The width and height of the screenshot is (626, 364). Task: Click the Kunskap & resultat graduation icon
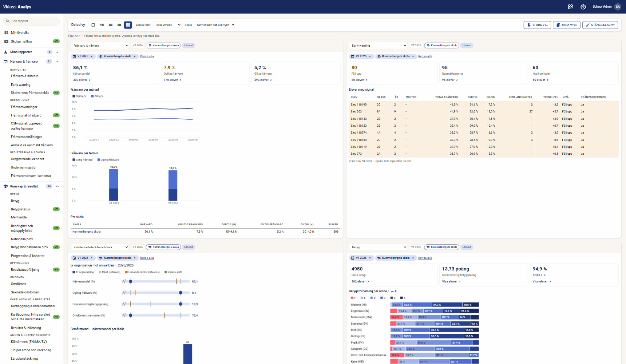5,186
